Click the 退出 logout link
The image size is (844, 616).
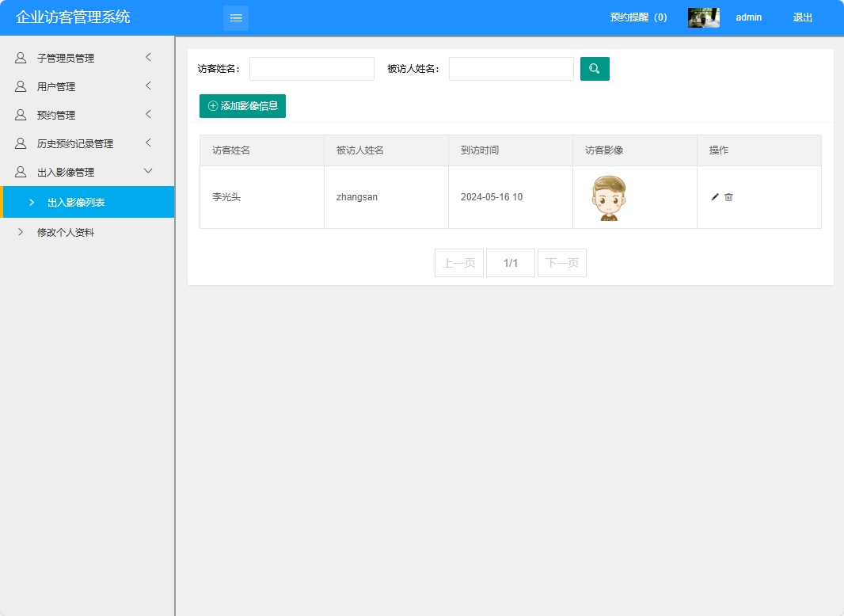click(802, 17)
